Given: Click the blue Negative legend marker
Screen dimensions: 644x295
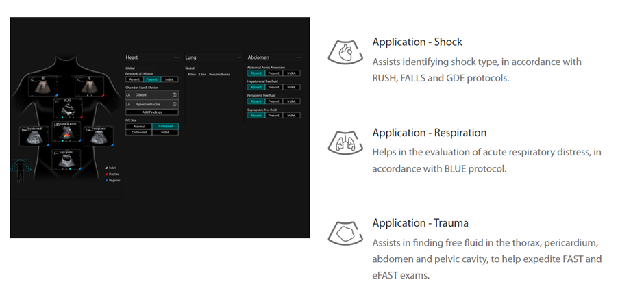Looking at the screenshot, I should point(106,180).
